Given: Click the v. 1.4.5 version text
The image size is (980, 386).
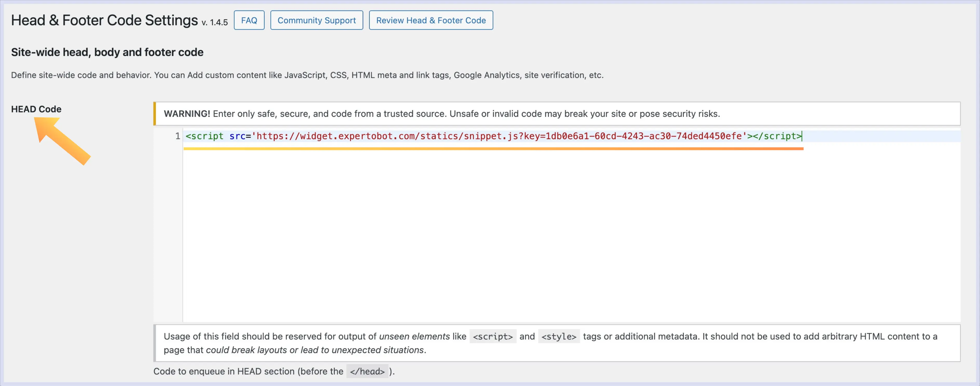Looking at the screenshot, I should tap(215, 23).
